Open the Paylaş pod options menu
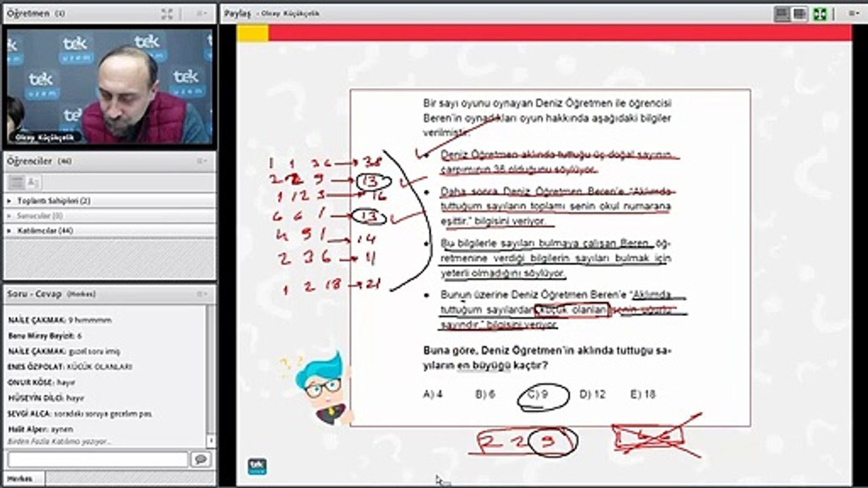Viewport: 868px width, 488px height. coord(853,14)
